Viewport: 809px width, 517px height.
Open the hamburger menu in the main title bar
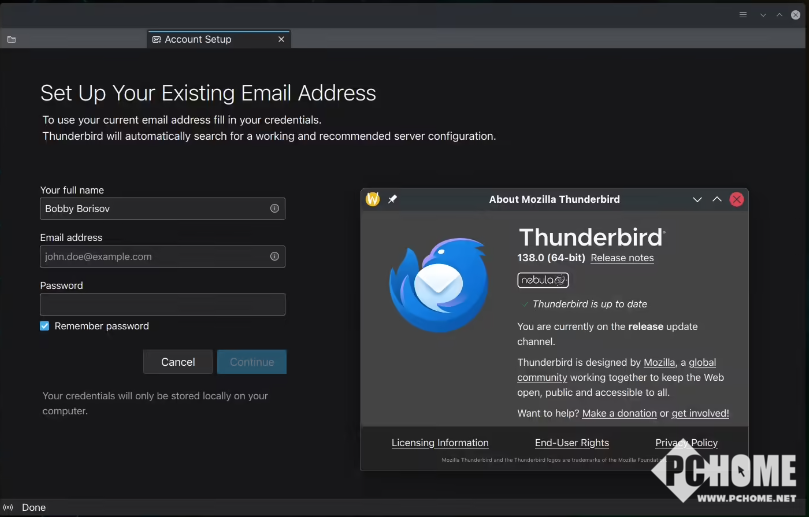point(743,15)
